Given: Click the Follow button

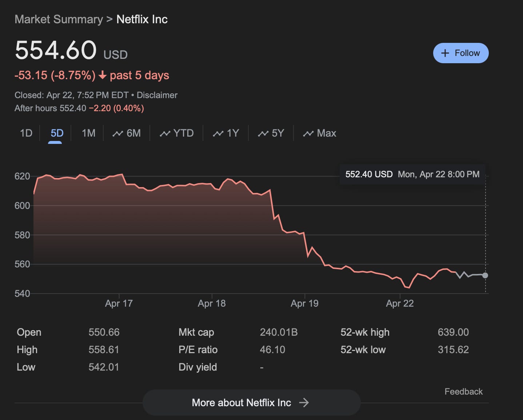Looking at the screenshot, I should click(460, 53).
